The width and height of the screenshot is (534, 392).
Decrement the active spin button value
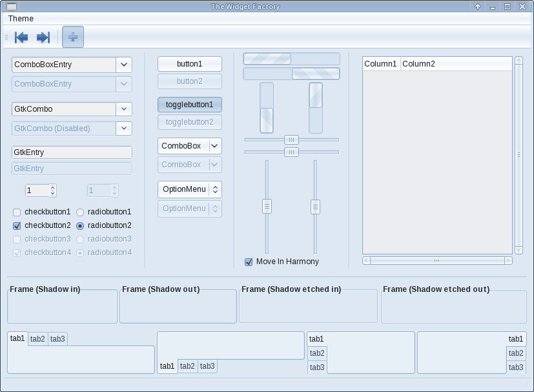(x=52, y=194)
